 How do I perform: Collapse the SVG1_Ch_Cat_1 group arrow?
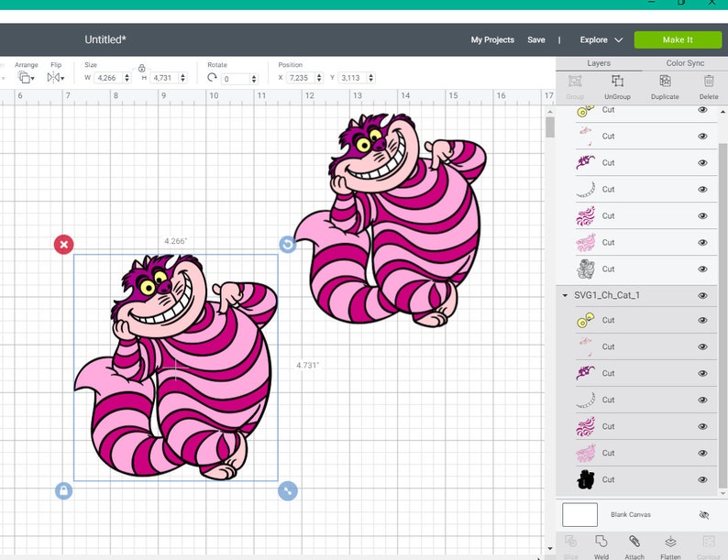565,295
